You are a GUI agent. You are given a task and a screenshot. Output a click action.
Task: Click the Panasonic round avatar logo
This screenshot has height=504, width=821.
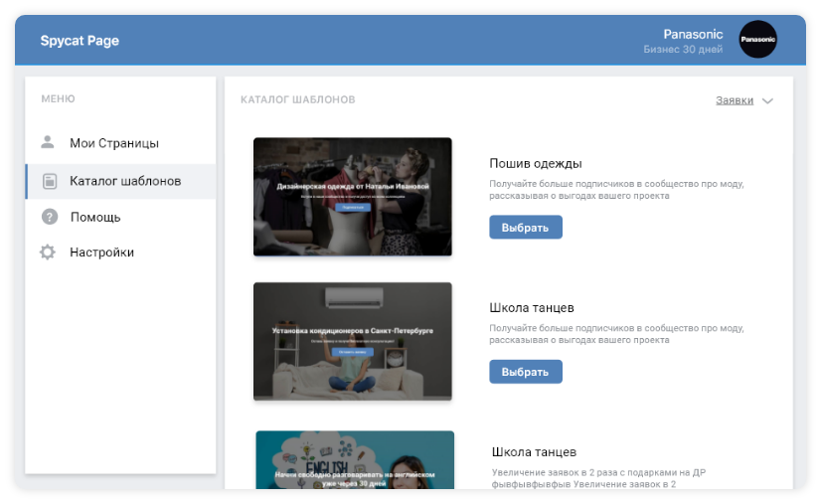click(x=757, y=40)
